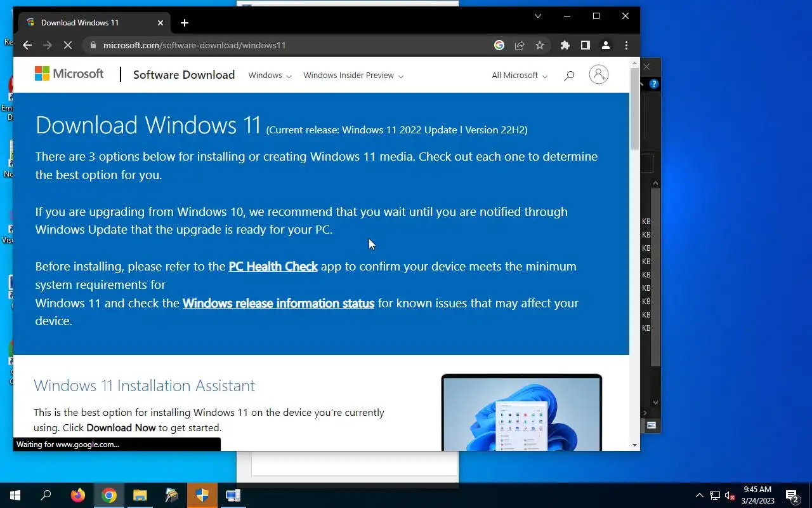Click the 'Current release' version text
812x508 pixels.
click(x=396, y=130)
